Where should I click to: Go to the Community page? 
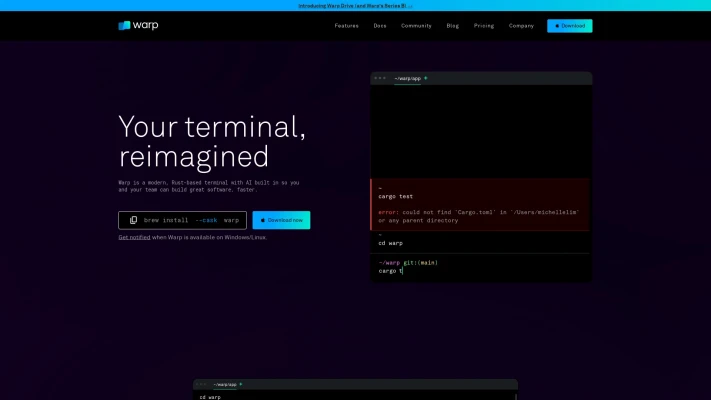[416, 26]
